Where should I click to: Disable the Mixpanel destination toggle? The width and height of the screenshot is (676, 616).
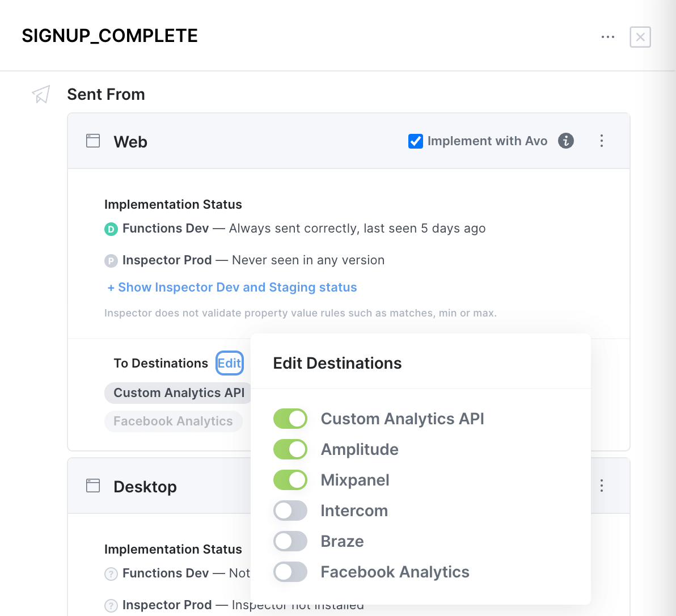click(290, 480)
